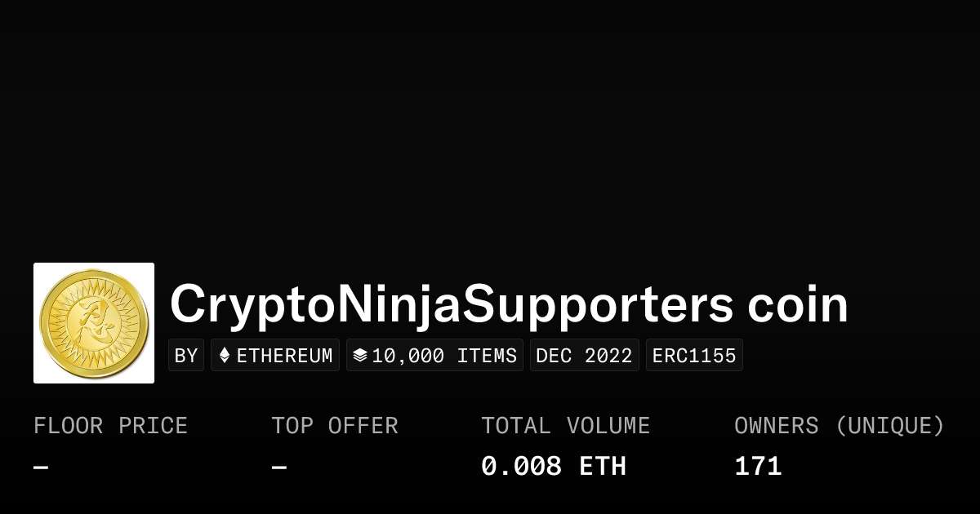Click the Ethereum diamond logo icon
Image resolution: width=980 pixels, height=514 pixels.
(225, 356)
